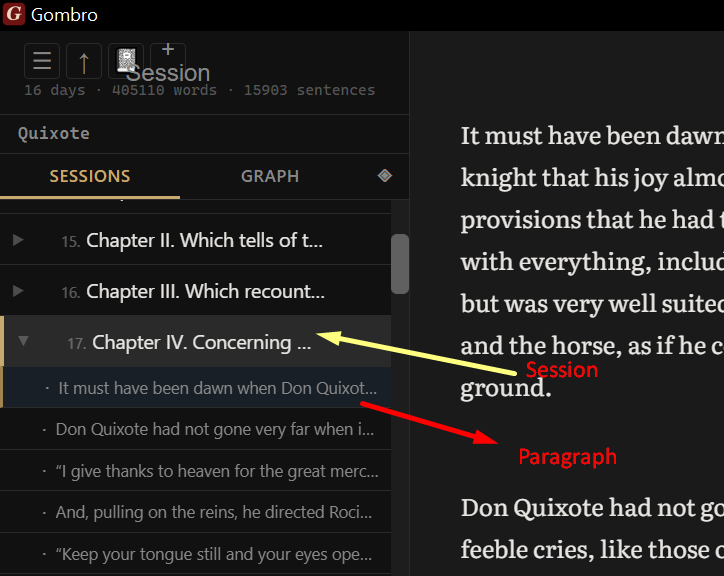Click the Quixote project title
Image resolution: width=724 pixels, height=576 pixels.
54,133
